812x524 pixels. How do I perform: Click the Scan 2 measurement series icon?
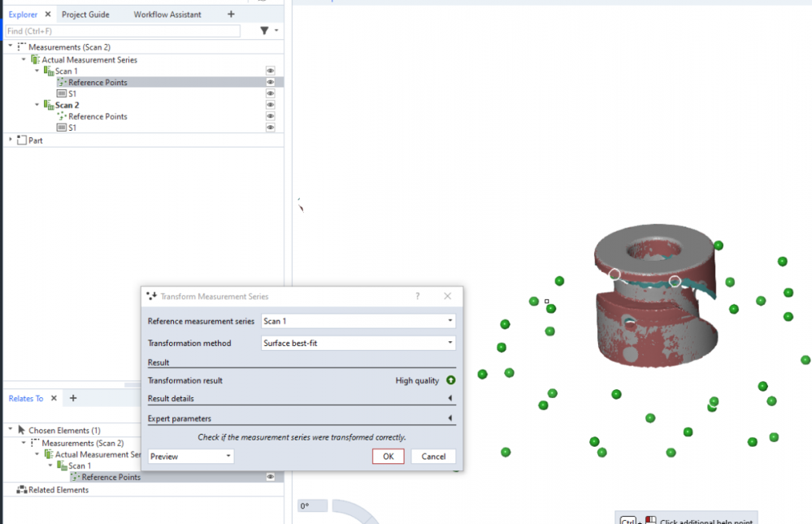coord(48,106)
